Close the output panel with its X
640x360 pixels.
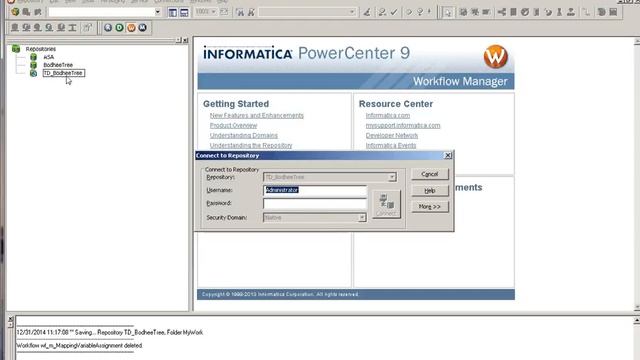pos(11,319)
